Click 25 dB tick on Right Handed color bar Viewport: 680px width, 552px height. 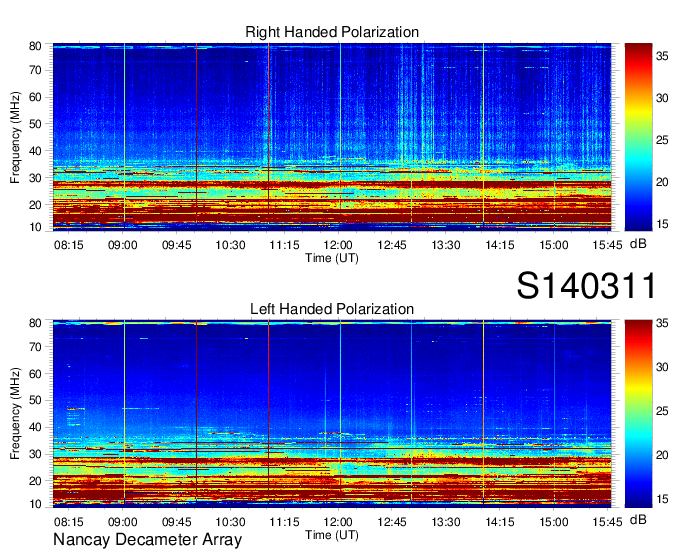[x=662, y=140]
